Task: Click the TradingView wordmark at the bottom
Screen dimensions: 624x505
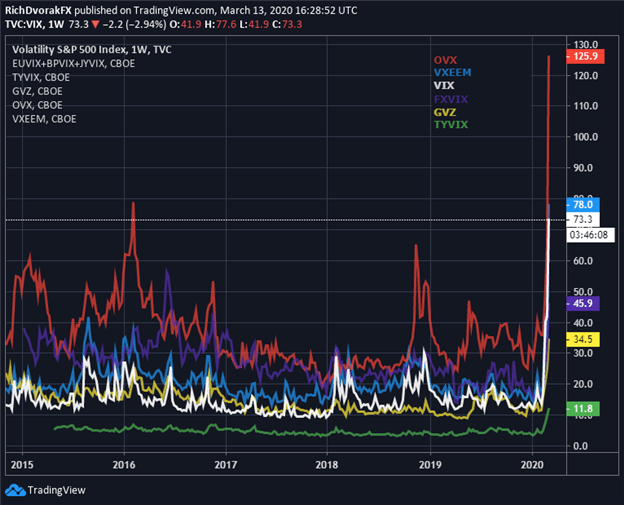Action: pos(57,490)
